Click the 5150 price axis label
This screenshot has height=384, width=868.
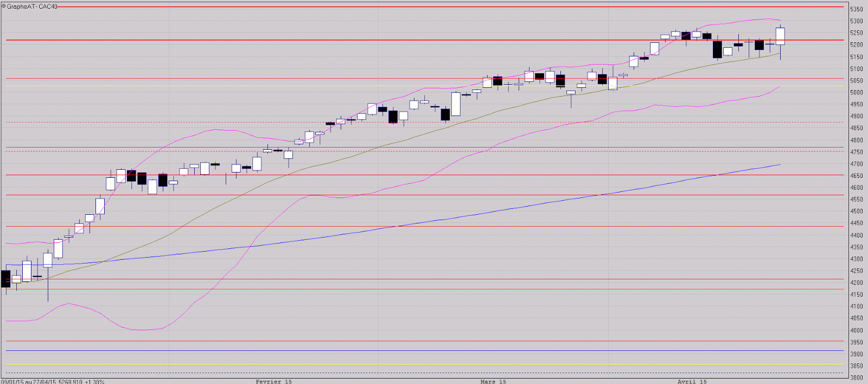pos(856,57)
